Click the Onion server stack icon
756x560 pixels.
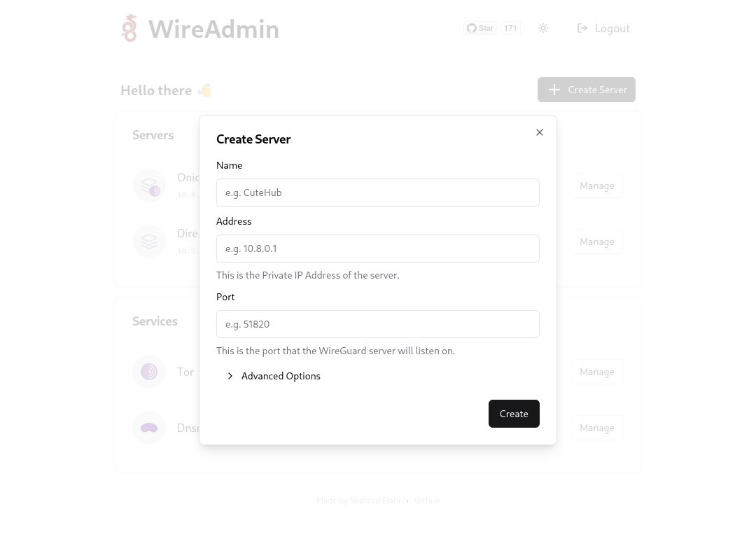149,185
